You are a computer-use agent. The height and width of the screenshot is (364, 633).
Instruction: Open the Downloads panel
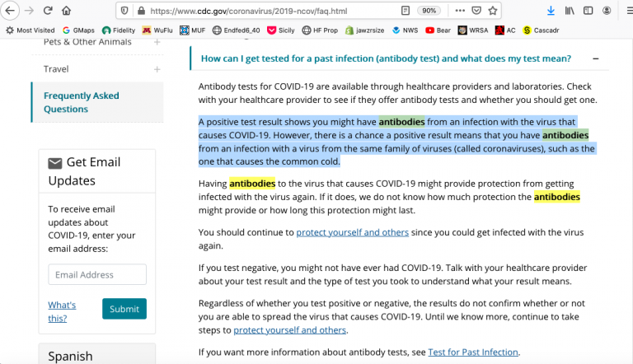coord(551,11)
